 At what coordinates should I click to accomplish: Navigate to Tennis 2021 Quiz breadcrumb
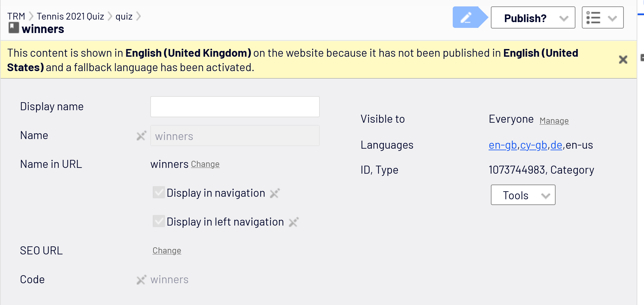pyautogui.click(x=70, y=16)
